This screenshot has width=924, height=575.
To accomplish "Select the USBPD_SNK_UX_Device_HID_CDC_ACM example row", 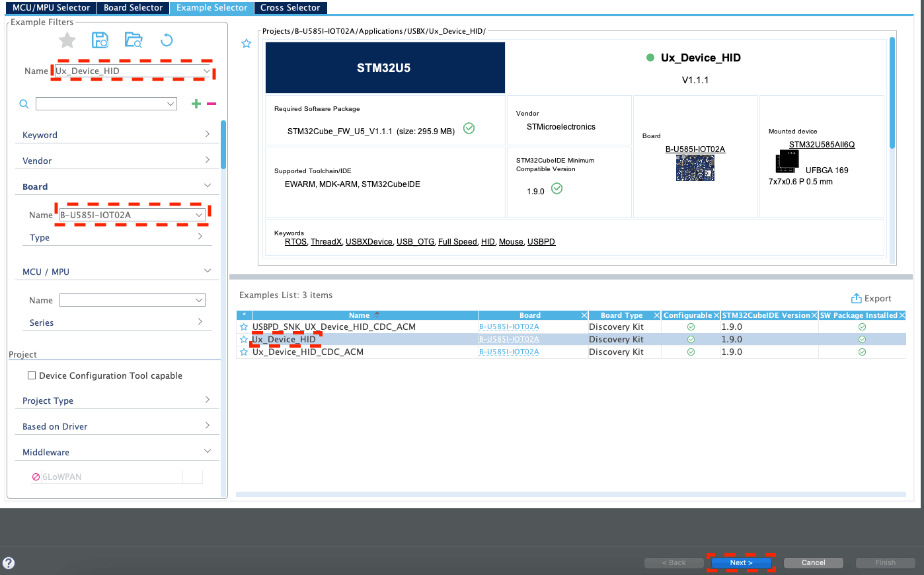I will click(x=571, y=327).
